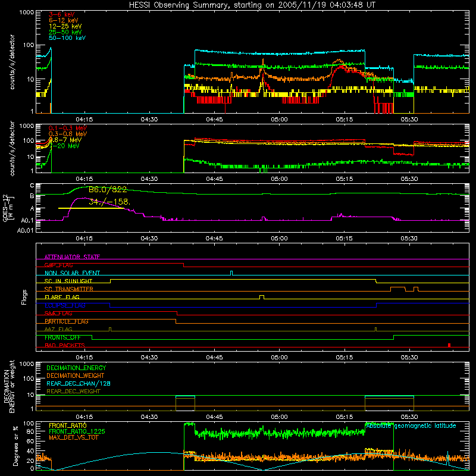Click 05:00 tick label beneath the Flags panel

279,358
